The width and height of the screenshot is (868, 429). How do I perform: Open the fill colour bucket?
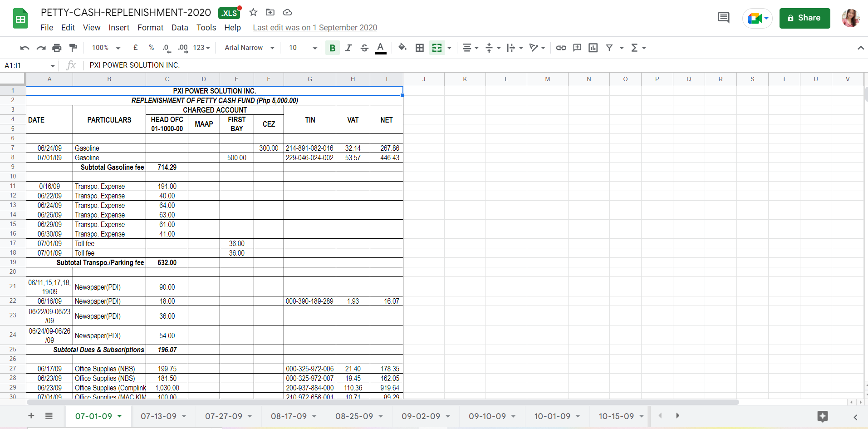click(402, 47)
